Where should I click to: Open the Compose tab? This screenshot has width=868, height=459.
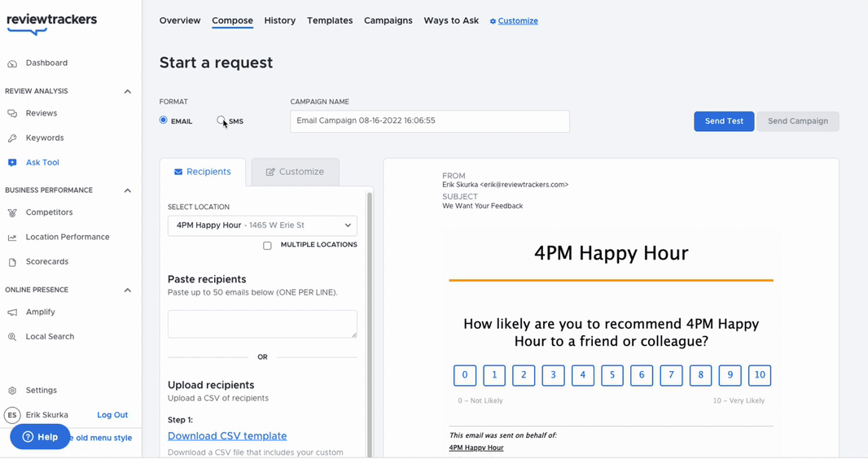233,20
